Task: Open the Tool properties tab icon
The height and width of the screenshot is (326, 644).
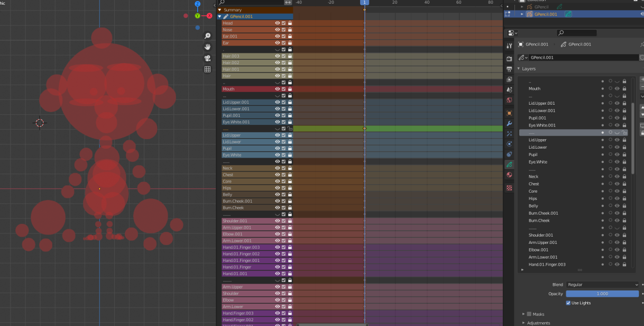Action: pos(509,46)
